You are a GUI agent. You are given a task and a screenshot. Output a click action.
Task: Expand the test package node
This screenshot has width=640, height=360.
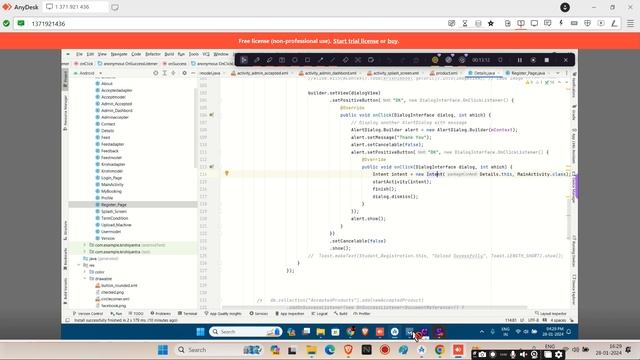pos(85,252)
